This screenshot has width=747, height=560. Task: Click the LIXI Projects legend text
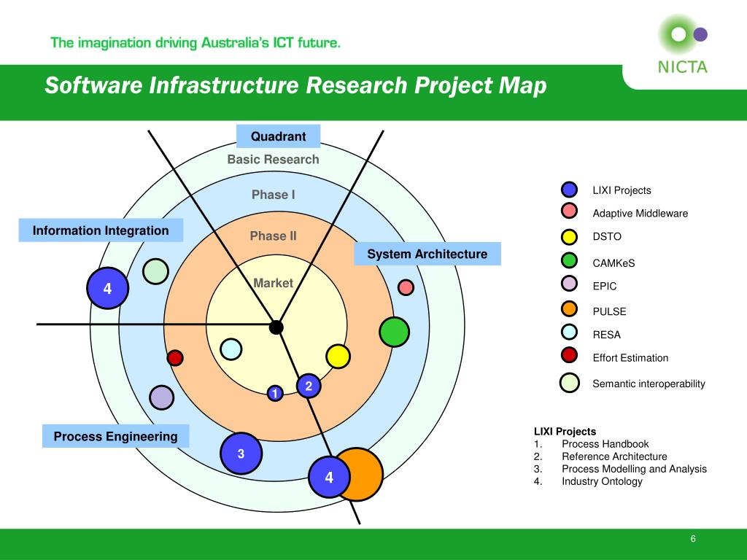622,190
